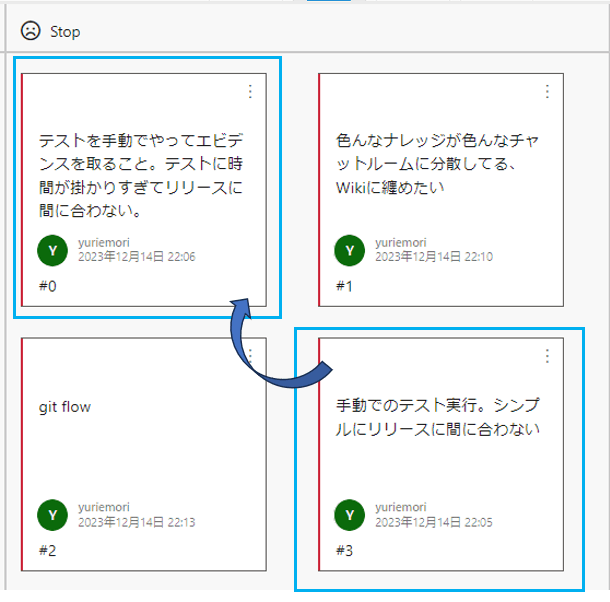Viewport: 610px width, 602px height.
Task: Click timestamp 2023年12月14日 22:06
Action: 137,257
